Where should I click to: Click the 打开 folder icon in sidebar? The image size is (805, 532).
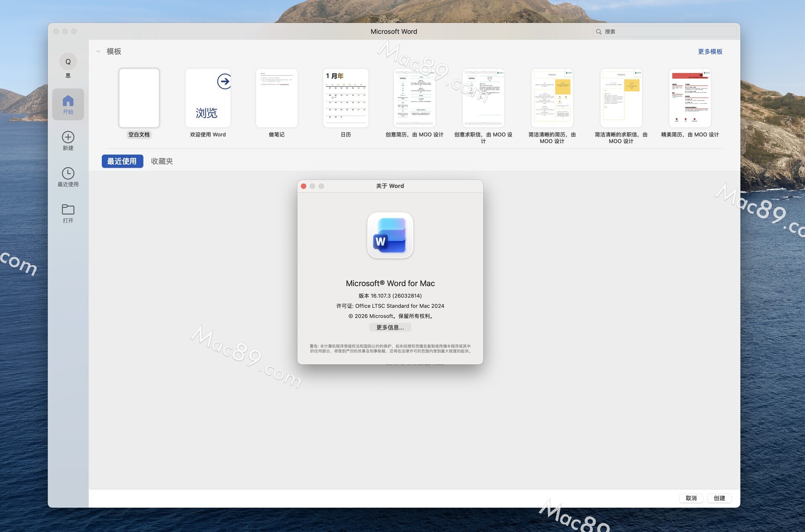[x=68, y=209]
